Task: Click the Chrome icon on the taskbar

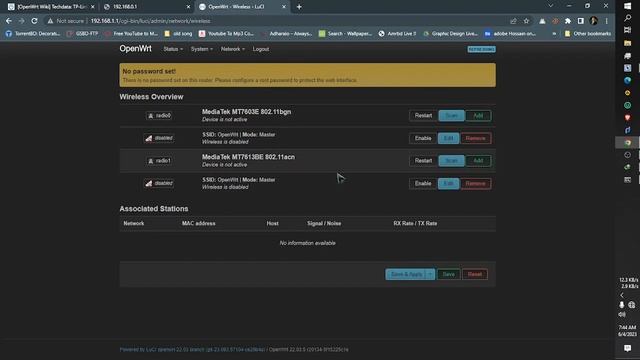Action: coord(628,142)
